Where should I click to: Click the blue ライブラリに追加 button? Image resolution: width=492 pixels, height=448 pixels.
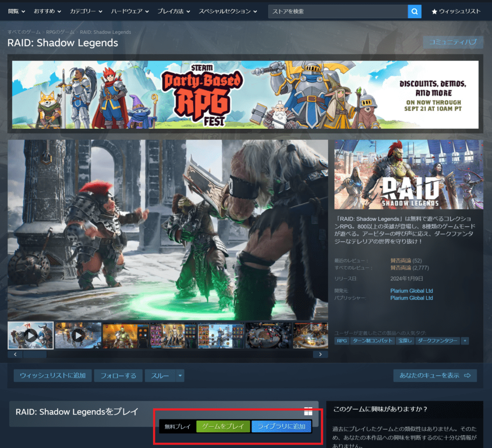[281, 426]
